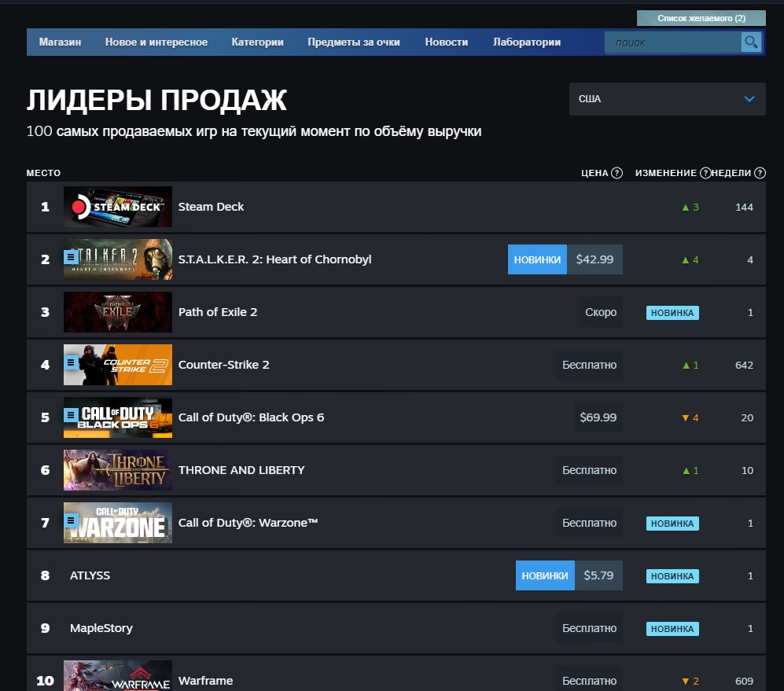Open Список желаемого (2) wishlist button
Viewport: 784px width, 691px height.
coord(701,18)
